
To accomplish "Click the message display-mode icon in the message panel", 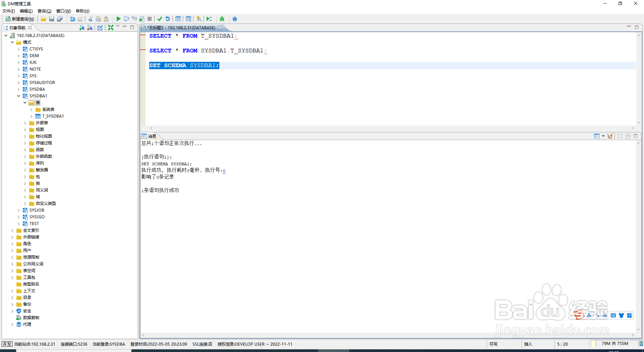I will pyautogui.click(x=596, y=136).
